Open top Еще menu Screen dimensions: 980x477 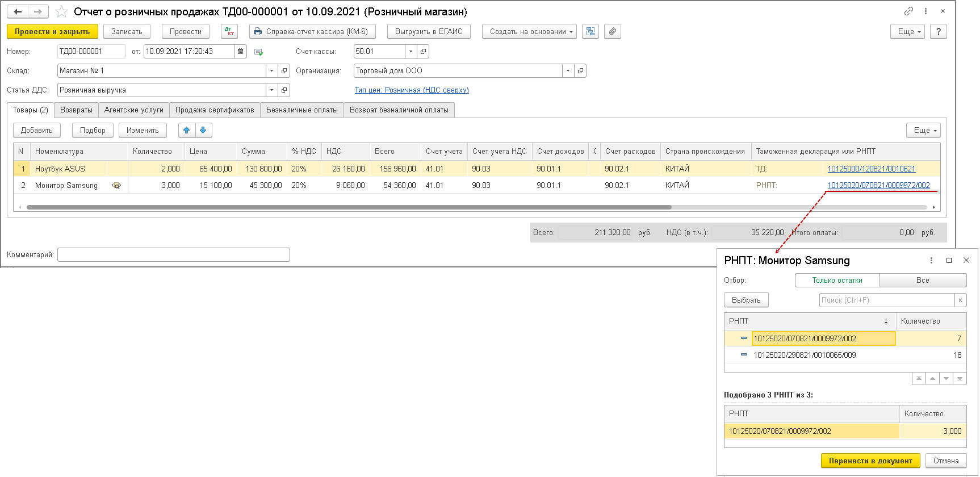908,32
